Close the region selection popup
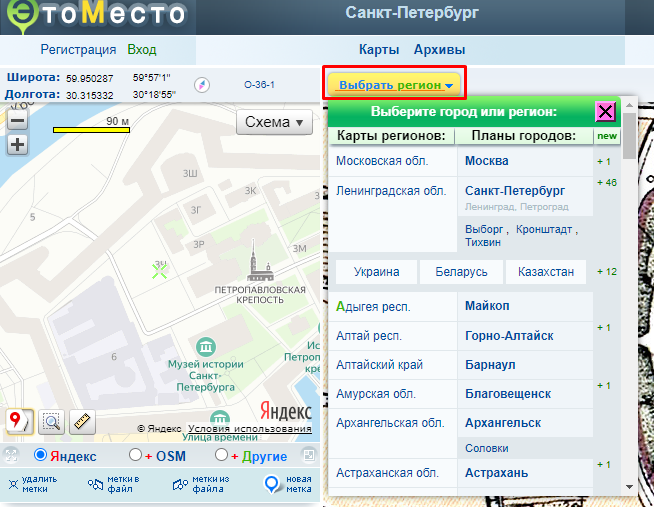The width and height of the screenshot is (654, 507). point(605,112)
